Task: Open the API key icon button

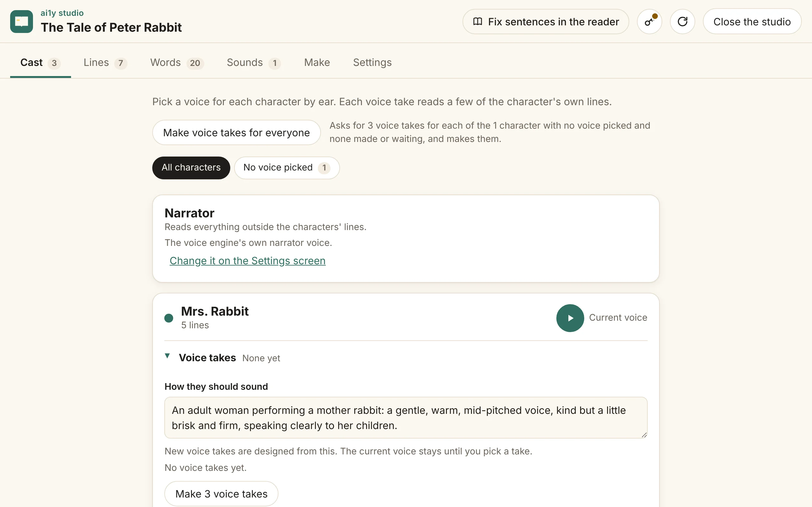Action: [649, 22]
